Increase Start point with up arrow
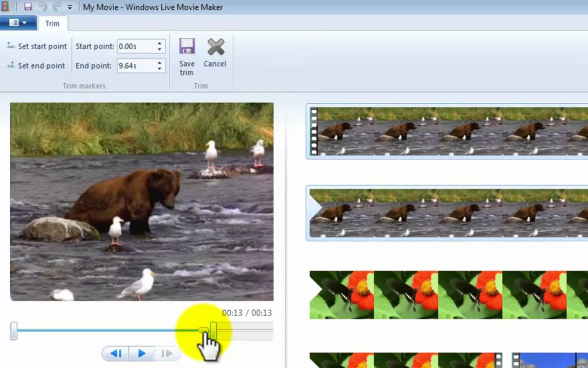Image resolution: width=588 pixels, height=368 pixels. point(160,43)
